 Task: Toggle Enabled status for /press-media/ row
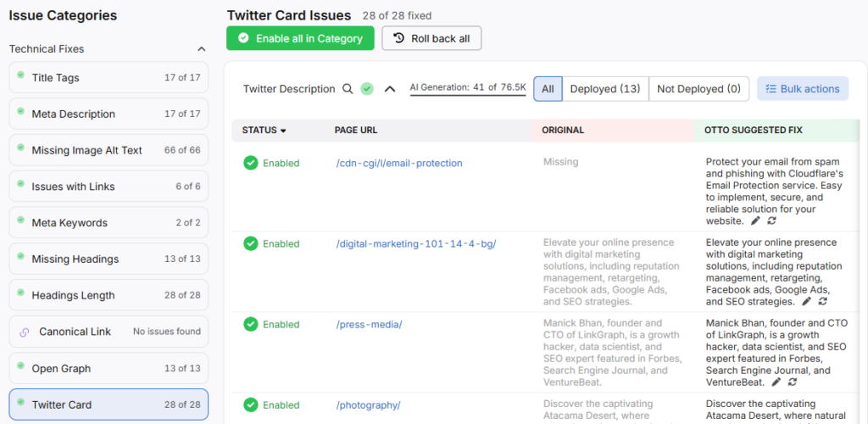tap(251, 325)
